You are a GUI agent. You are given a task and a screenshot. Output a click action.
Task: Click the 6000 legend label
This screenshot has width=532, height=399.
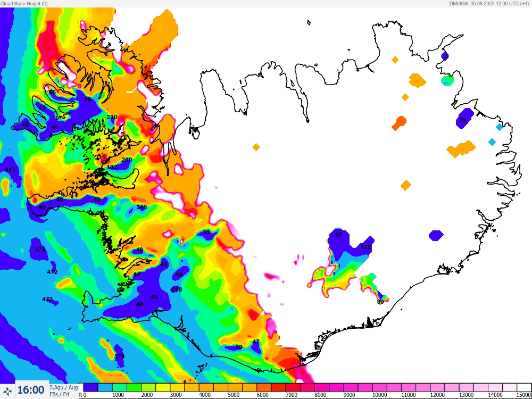click(x=262, y=395)
